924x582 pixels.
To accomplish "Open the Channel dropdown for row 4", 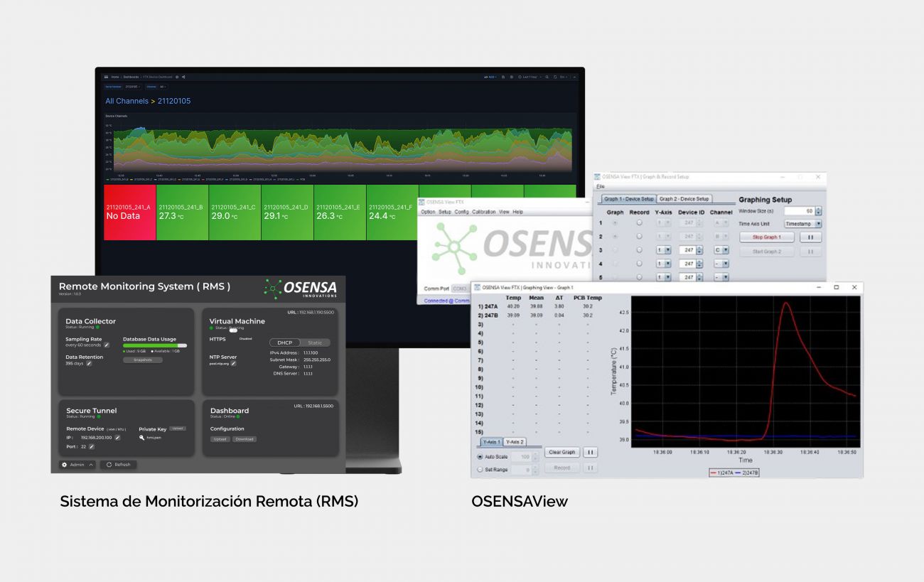I will click(x=721, y=264).
